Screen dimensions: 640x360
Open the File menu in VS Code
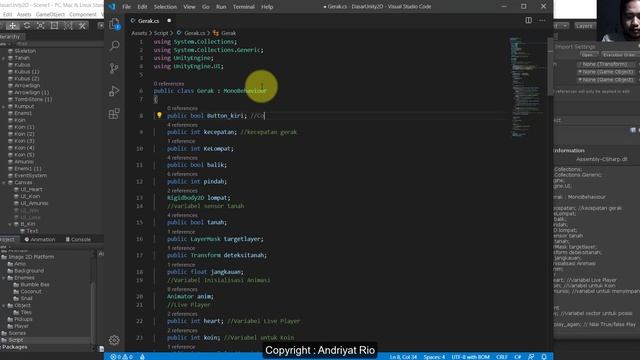127,7
